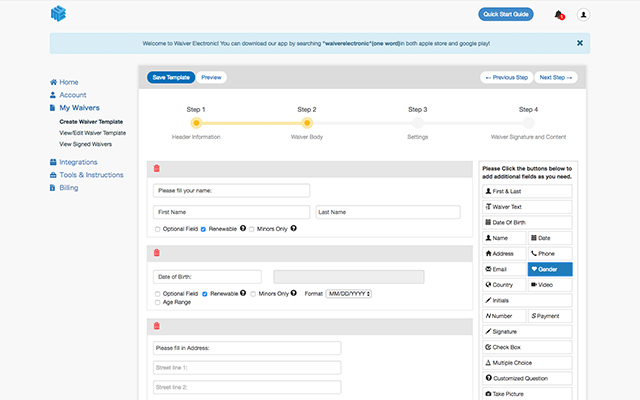Click the Quick Start Guide button
This screenshot has height=400, width=640.
click(x=506, y=14)
